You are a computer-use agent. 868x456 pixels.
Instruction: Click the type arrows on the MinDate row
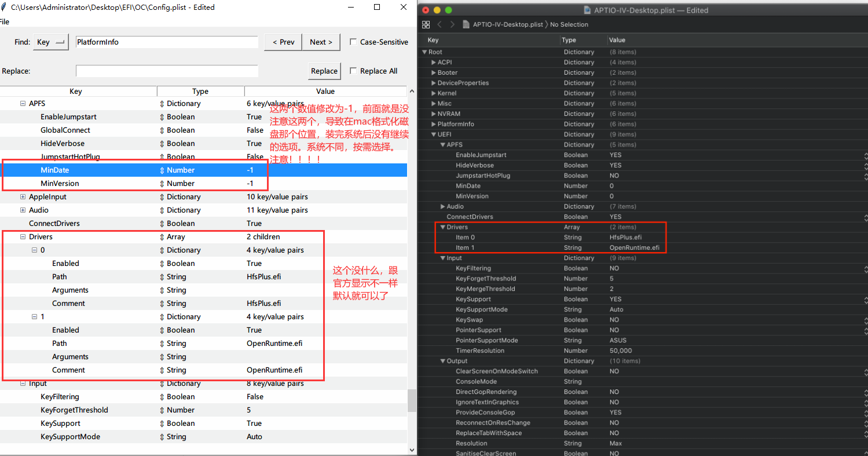tap(162, 170)
